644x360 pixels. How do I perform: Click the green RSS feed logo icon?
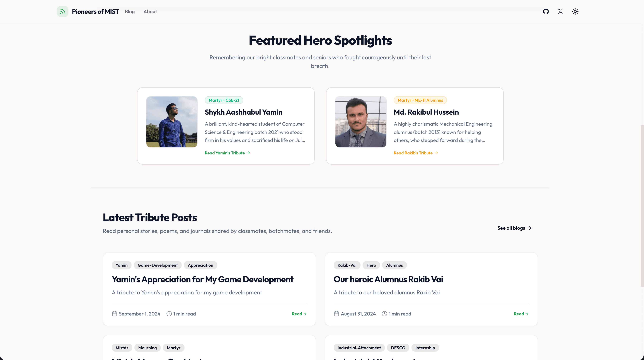(x=62, y=11)
